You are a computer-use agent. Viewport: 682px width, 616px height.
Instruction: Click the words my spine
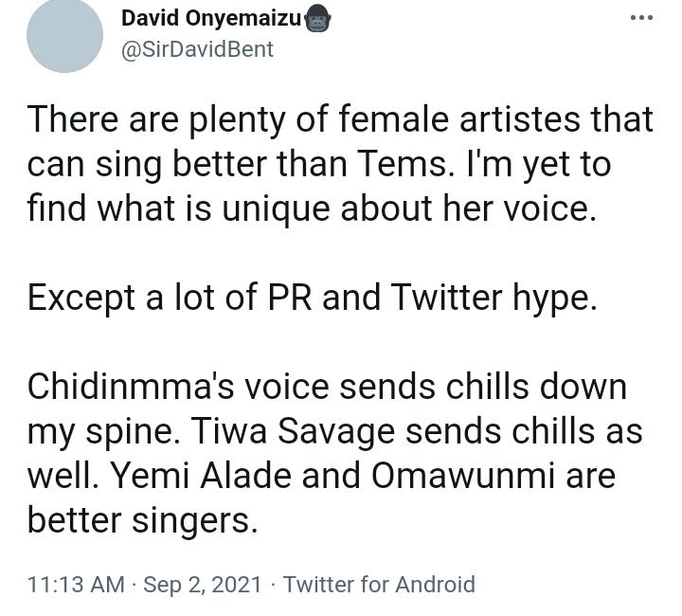point(103,431)
